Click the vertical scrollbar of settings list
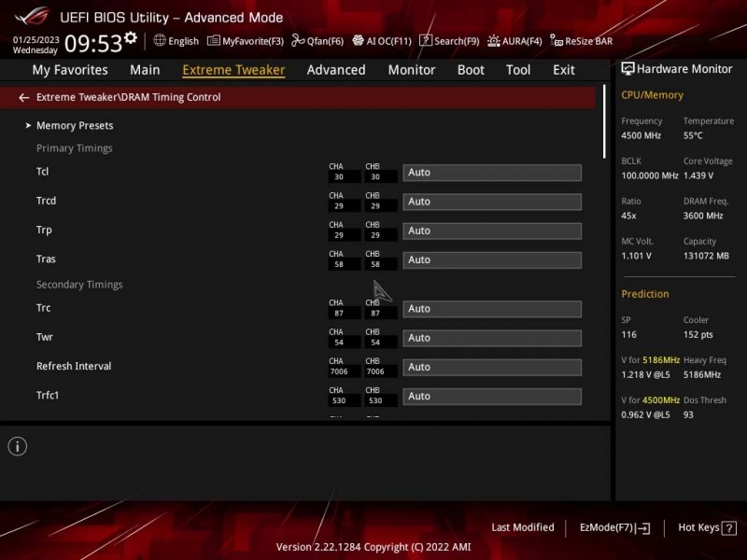Screen dimensions: 747x560 click(604, 122)
